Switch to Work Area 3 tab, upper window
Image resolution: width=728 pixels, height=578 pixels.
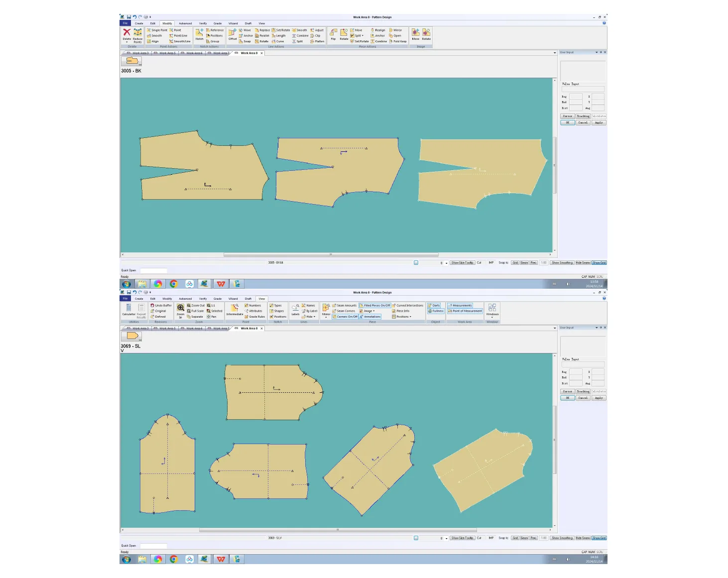(x=137, y=53)
